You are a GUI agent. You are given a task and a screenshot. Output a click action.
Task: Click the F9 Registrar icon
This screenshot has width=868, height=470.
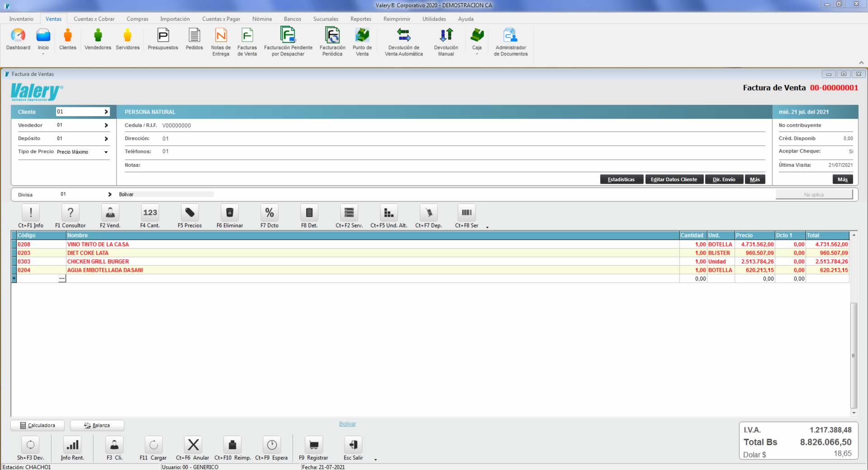(313, 445)
